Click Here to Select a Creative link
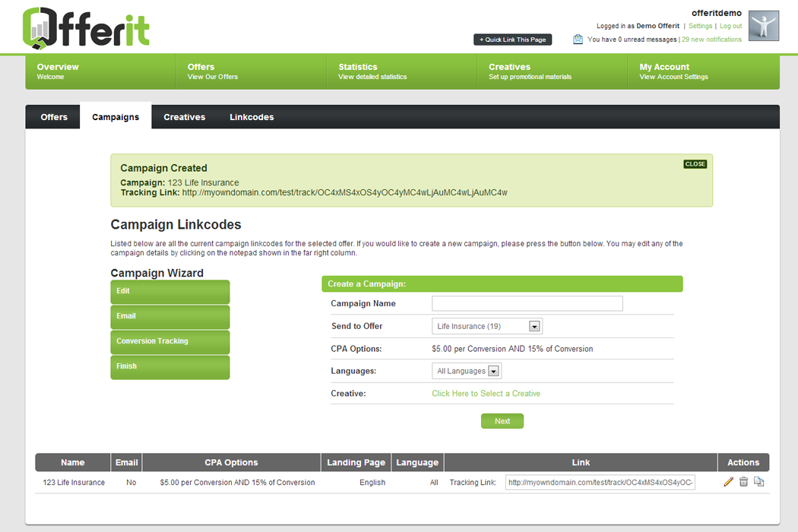 486,394
